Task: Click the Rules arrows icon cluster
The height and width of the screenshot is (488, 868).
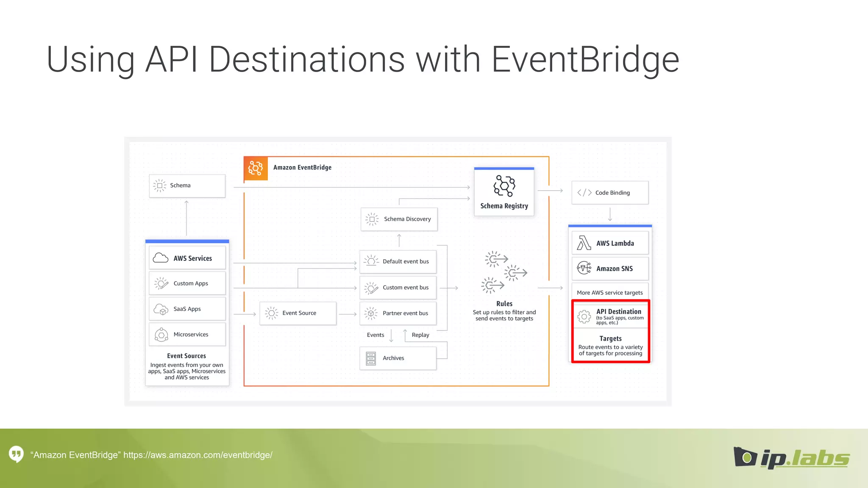Action: point(504,272)
